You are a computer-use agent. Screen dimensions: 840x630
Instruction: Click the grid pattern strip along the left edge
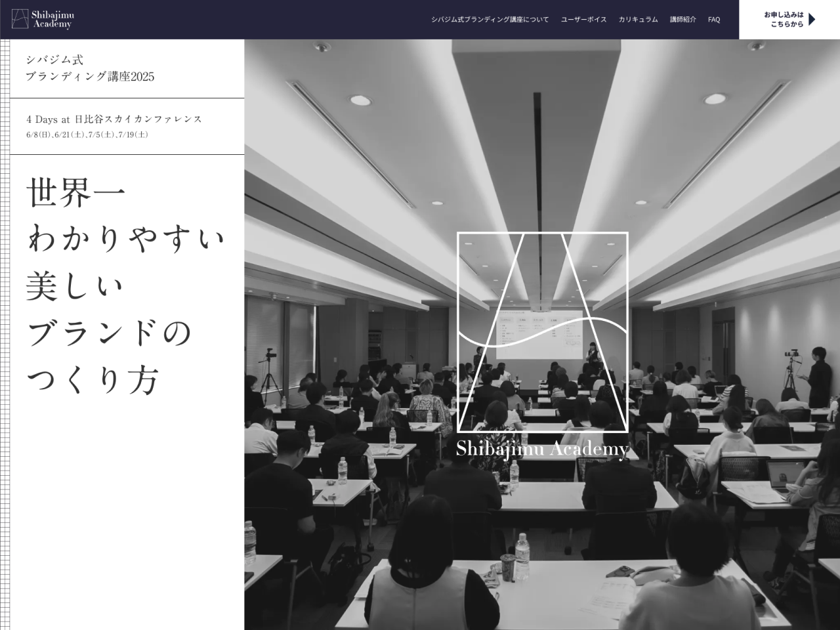coord(5,328)
